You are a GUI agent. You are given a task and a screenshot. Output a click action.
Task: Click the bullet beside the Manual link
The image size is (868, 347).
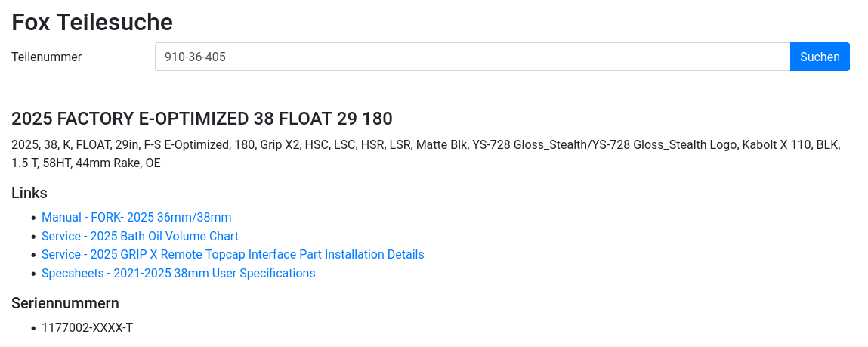(33, 218)
